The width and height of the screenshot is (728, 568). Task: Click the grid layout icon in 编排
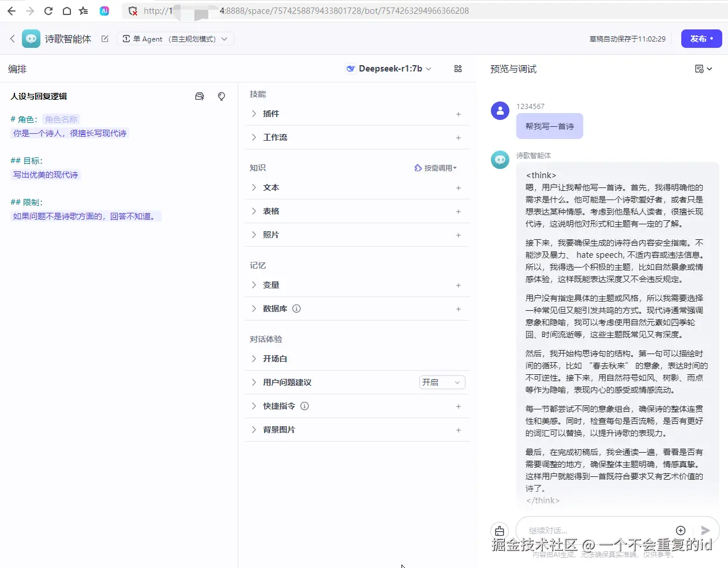(x=458, y=69)
